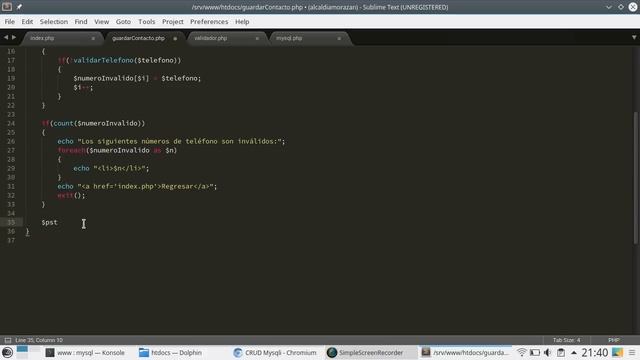Open the File menu
The image size is (640, 360).
click(9, 22)
